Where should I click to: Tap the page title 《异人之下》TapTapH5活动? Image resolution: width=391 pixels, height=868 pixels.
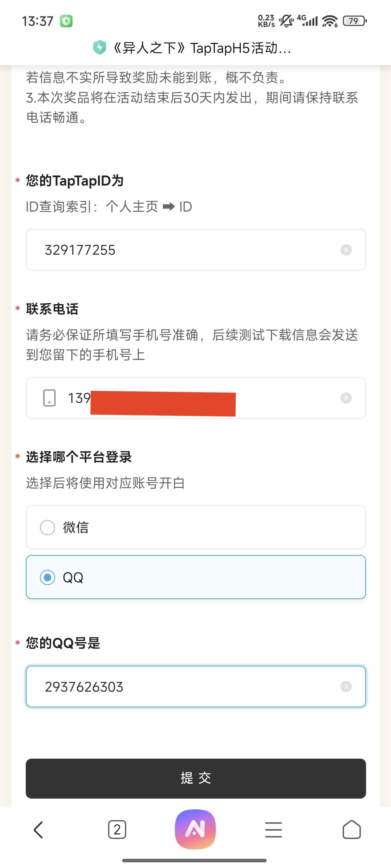tap(201, 48)
